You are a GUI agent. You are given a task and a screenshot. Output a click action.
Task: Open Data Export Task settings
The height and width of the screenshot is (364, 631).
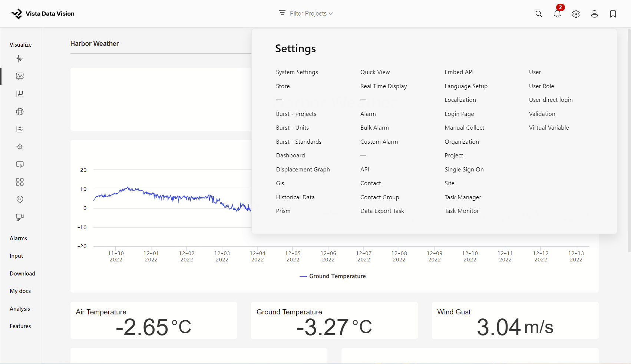click(x=382, y=211)
